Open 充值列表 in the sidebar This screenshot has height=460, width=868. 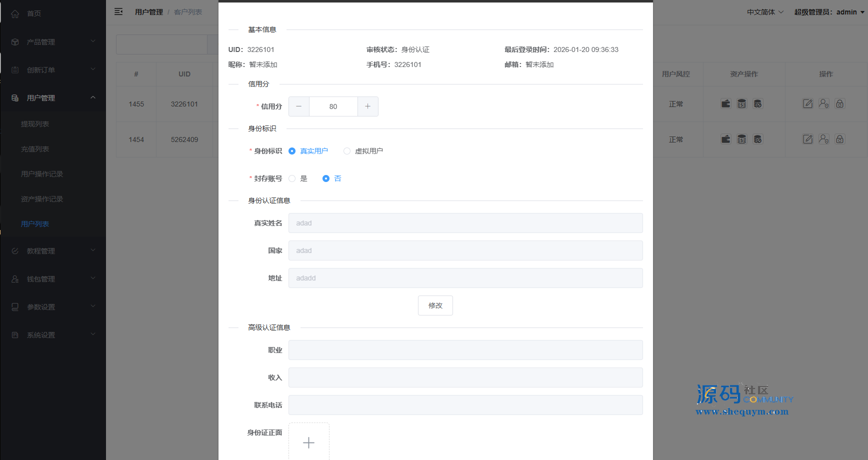(x=35, y=149)
